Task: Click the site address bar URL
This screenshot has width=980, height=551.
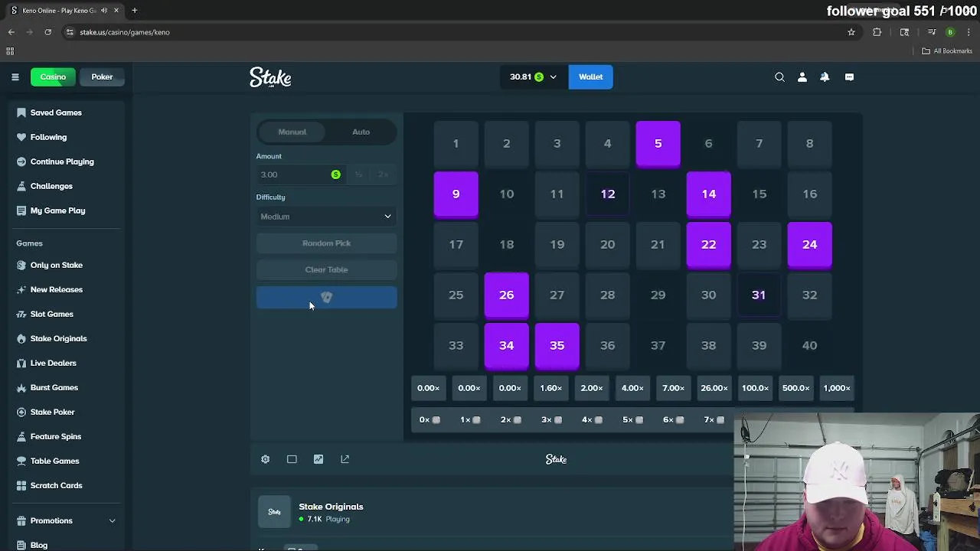Action: pyautogui.click(x=125, y=32)
